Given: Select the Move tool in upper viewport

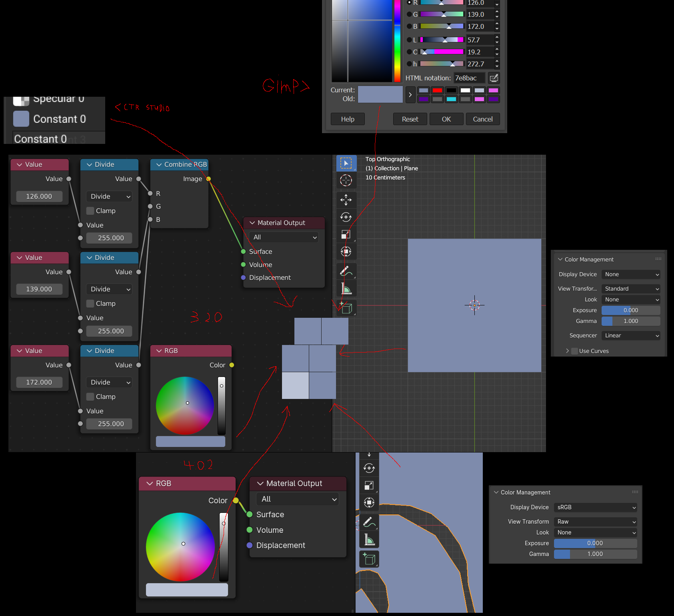Looking at the screenshot, I should point(346,199).
